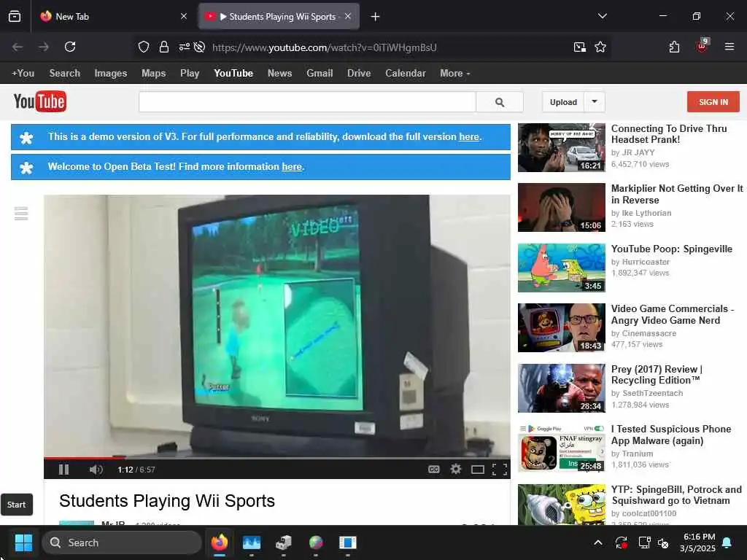This screenshot has width=747, height=560.
Task: Mute the video volume speaker icon
Action: 96,470
